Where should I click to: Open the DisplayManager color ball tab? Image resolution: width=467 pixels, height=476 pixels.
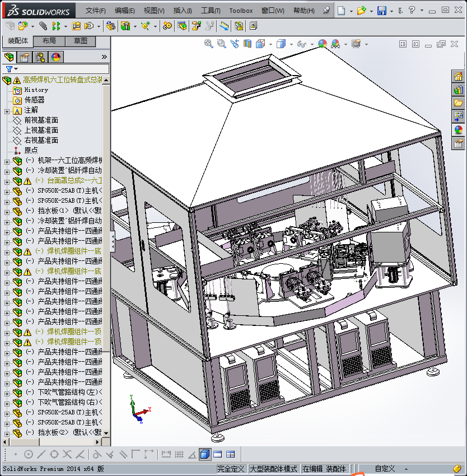(x=56, y=57)
